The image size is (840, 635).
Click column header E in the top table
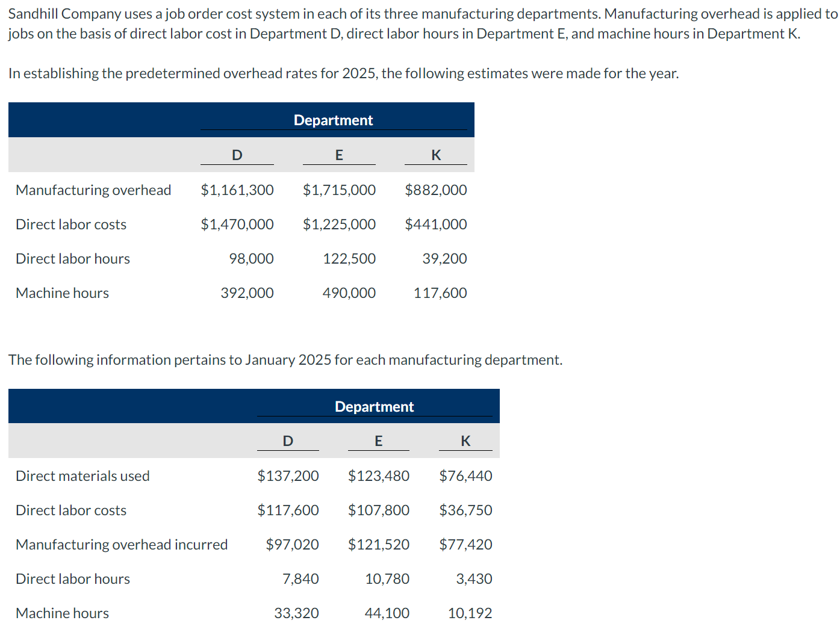pos(339,155)
